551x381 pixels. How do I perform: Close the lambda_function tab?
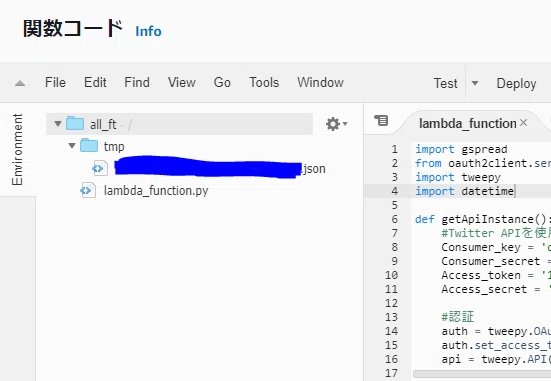[524, 123]
